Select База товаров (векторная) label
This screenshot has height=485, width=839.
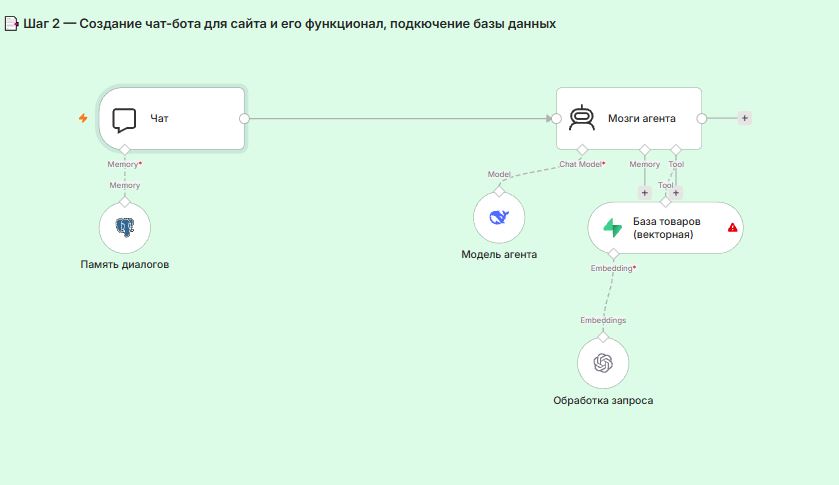[666, 228]
